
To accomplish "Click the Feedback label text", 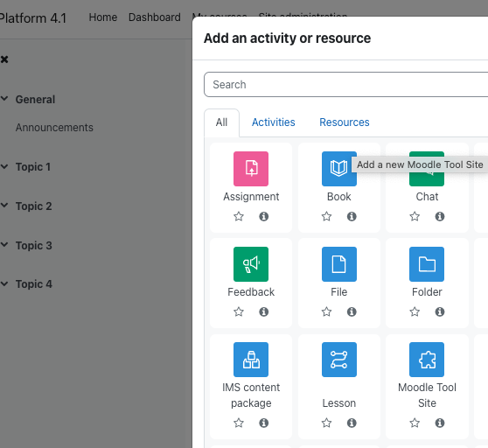I will 251,292.
